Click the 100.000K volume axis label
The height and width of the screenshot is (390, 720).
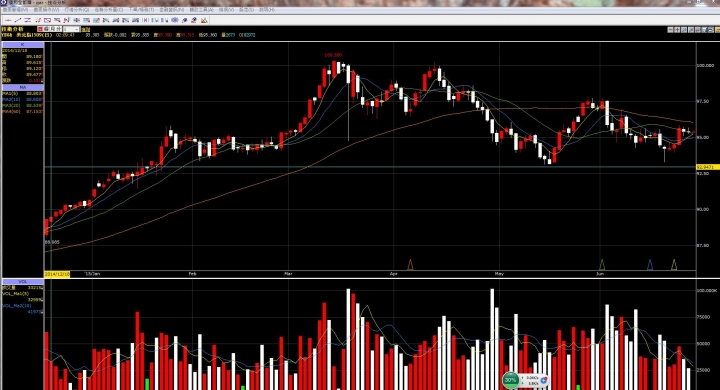(x=707, y=291)
